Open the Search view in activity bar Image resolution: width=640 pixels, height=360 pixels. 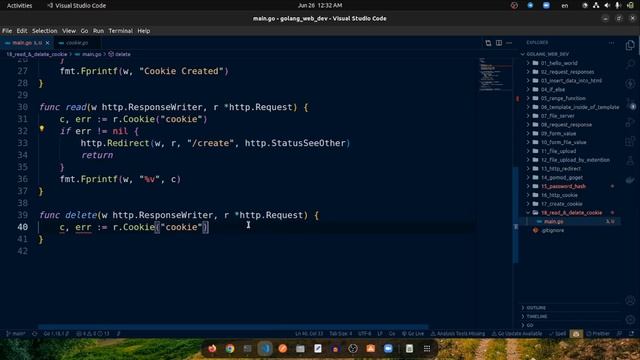pos(630,64)
